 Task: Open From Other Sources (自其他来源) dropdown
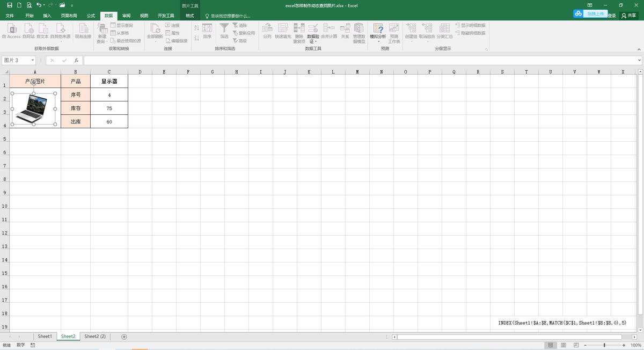pyautogui.click(x=60, y=33)
